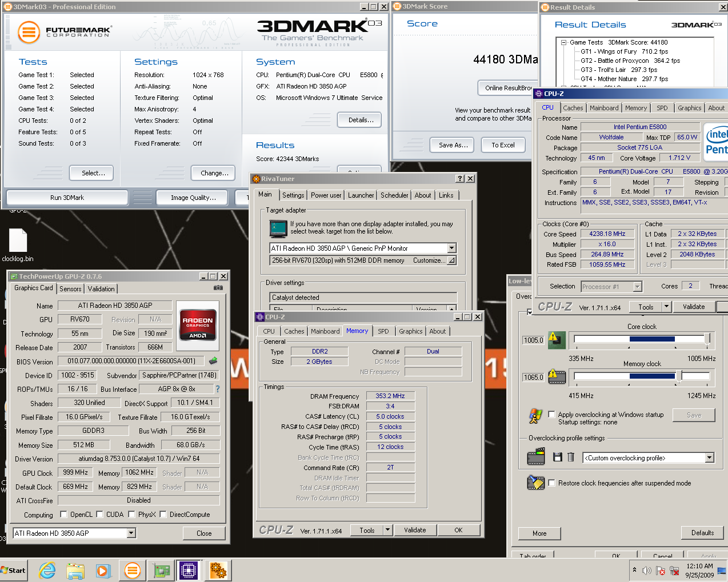Image resolution: width=728 pixels, height=582 pixels.
Task: Click the Run 3DMark button
Action: [67, 198]
